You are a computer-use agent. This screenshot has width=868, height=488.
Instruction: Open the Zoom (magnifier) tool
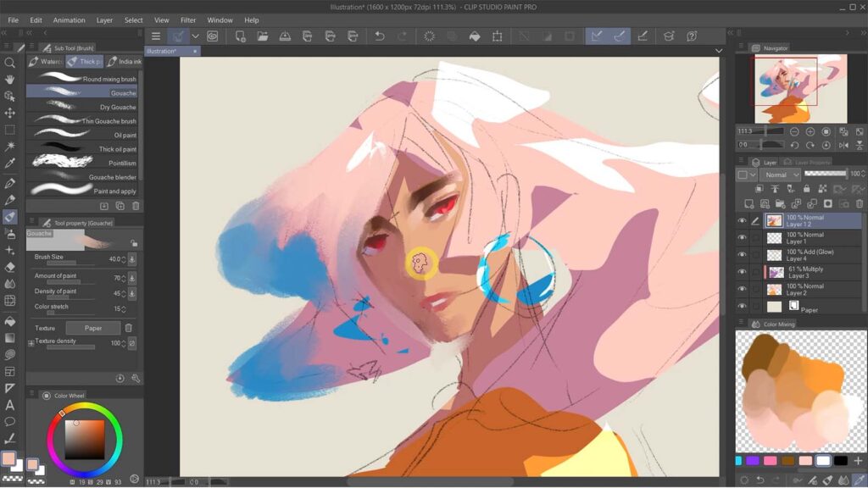pos(11,62)
